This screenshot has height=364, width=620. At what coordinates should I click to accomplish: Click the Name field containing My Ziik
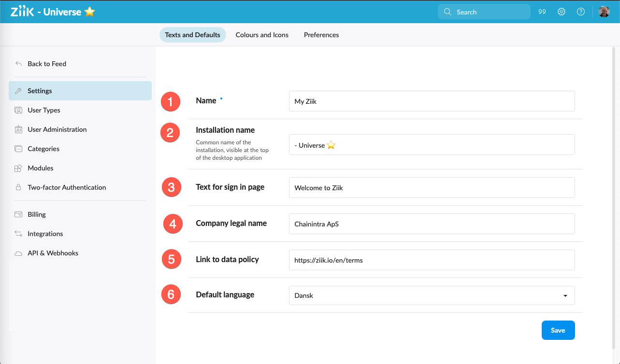pyautogui.click(x=432, y=101)
